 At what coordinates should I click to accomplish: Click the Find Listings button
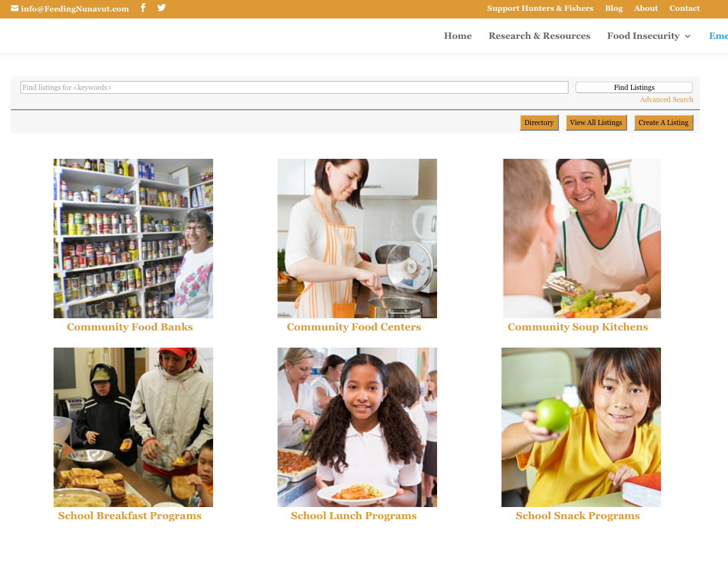pos(634,87)
